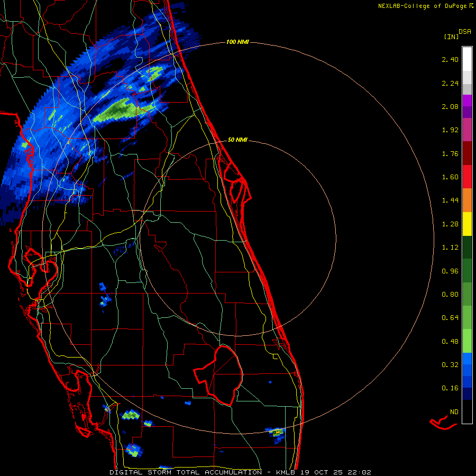Select the 1.76 legend value
Image resolution: width=476 pixels, height=476 pixels.
pos(450,153)
